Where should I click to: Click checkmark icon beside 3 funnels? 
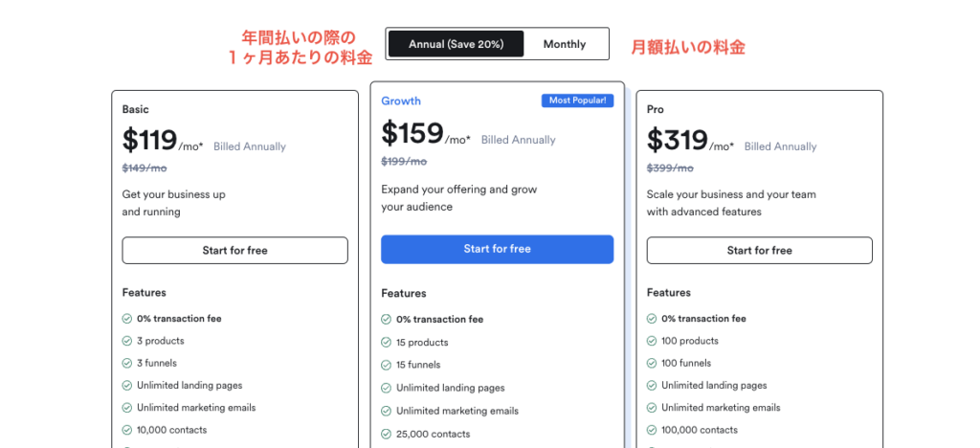pyautogui.click(x=127, y=363)
